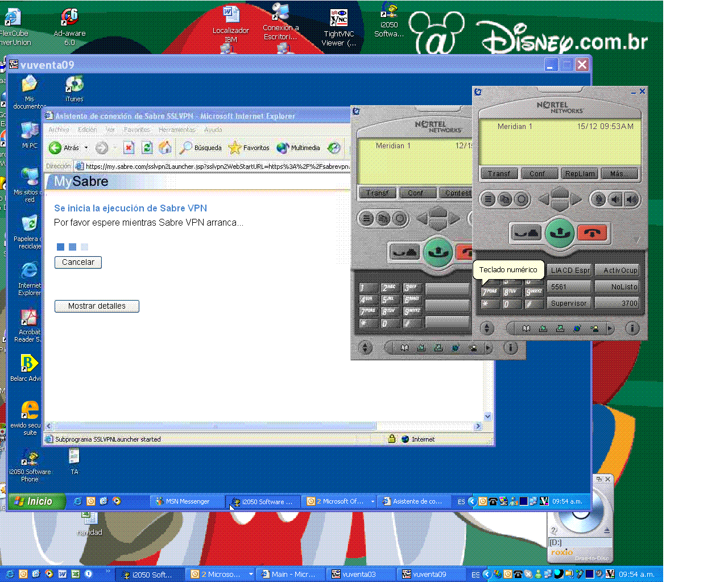728x582 pixels.
Task: Click the round quit icon on the front softphone
Action: click(x=522, y=199)
